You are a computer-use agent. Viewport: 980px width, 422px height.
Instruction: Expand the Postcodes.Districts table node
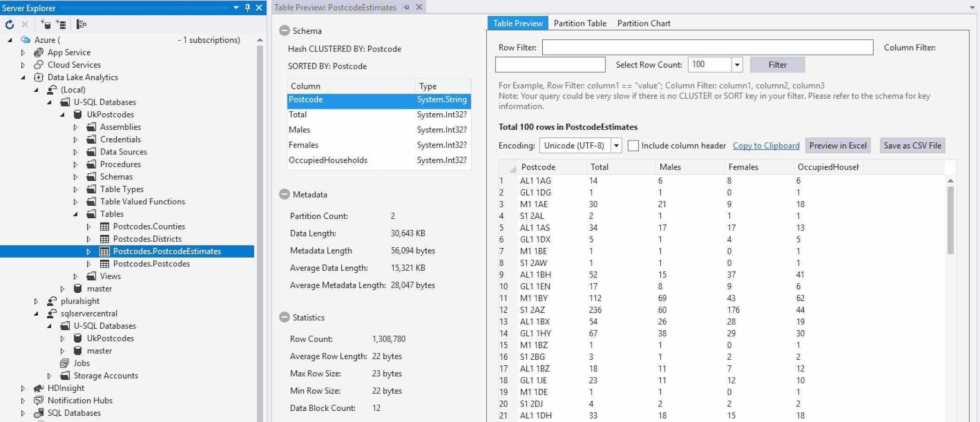click(88, 239)
